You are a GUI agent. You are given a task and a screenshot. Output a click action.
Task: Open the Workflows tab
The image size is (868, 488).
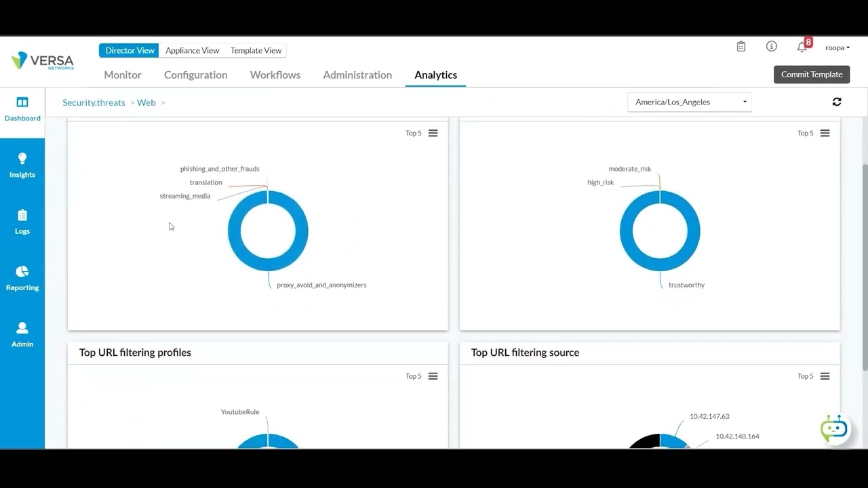tap(275, 75)
